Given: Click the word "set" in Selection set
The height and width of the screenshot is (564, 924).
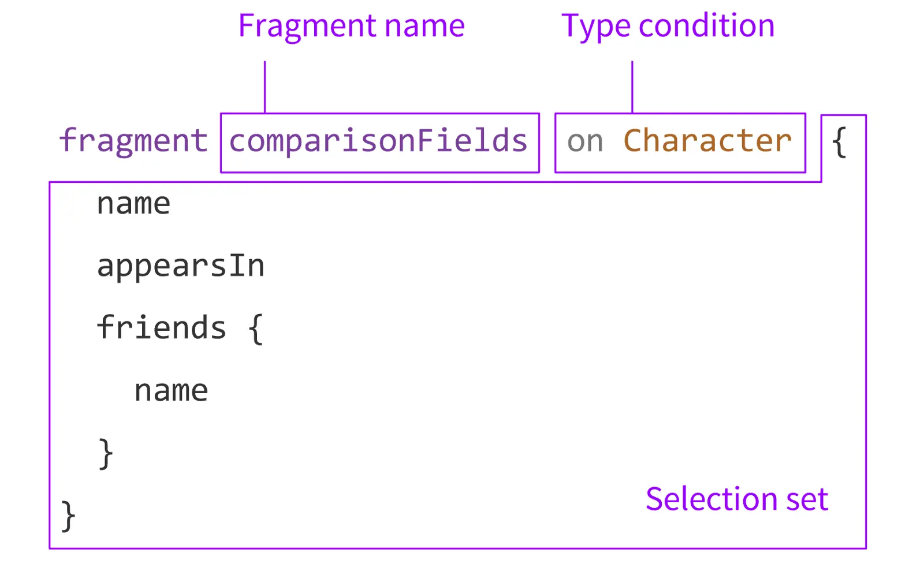Looking at the screenshot, I should [x=807, y=499].
